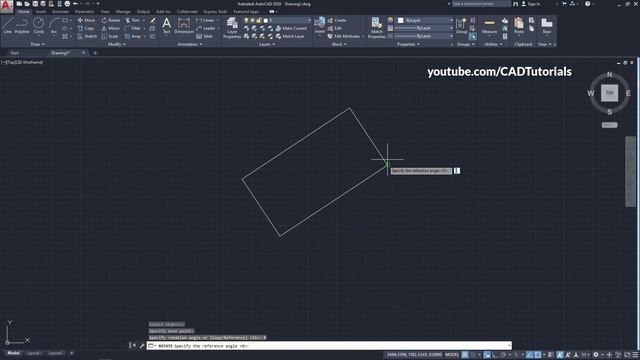Image resolution: width=640 pixels, height=360 pixels.
Task: Open the Annotate ribbon tab
Action: [x=60, y=11]
